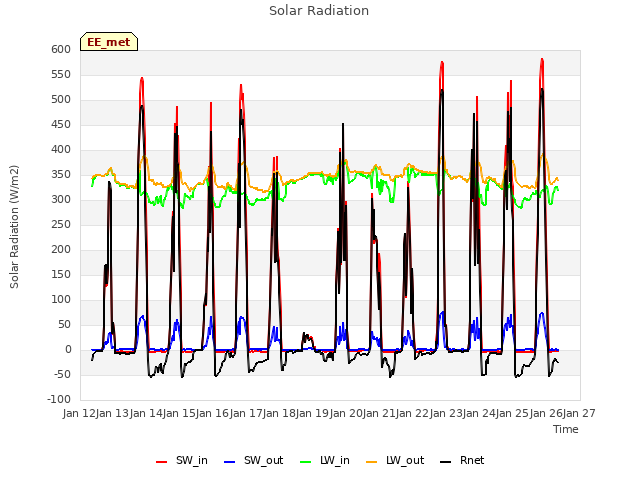Click the 350 y-axis tick label

[x=61, y=175]
